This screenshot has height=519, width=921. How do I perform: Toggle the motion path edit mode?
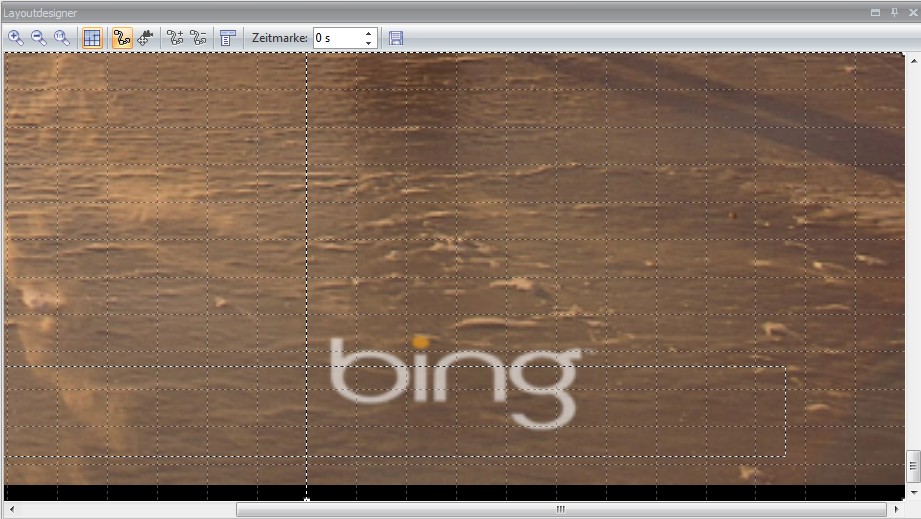122,38
